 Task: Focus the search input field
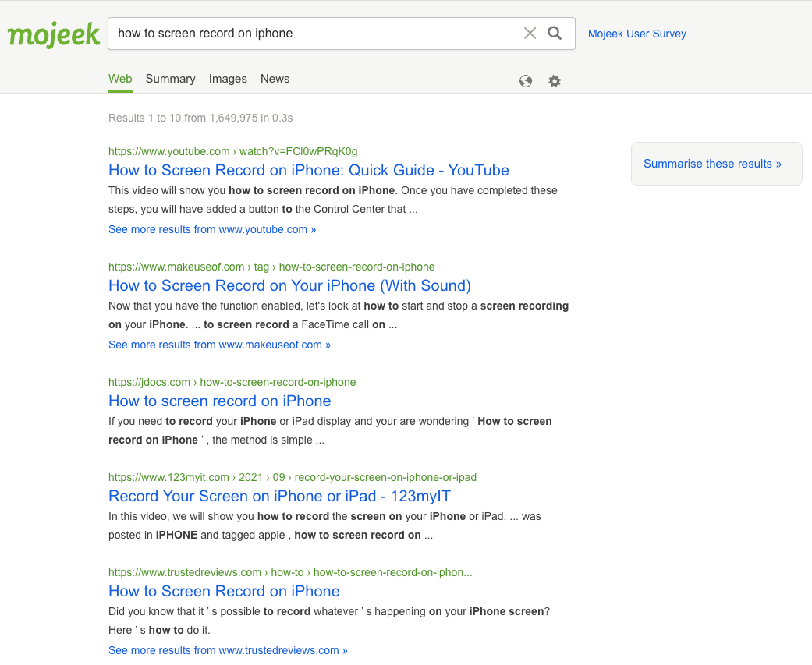click(x=316, y=34)
